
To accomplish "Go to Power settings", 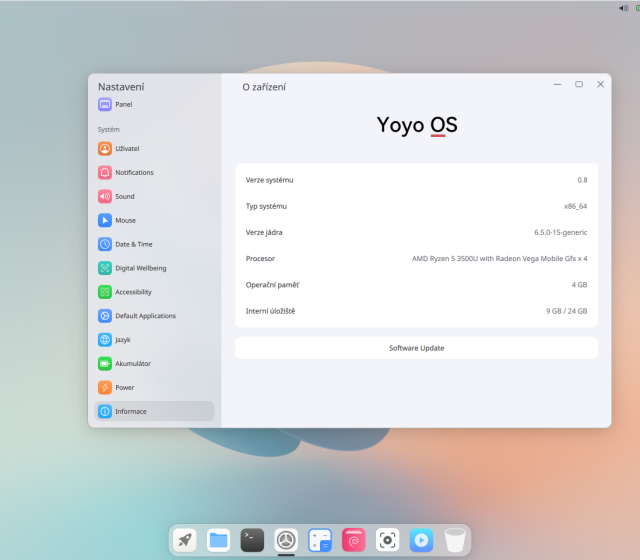I will (124, 387).
